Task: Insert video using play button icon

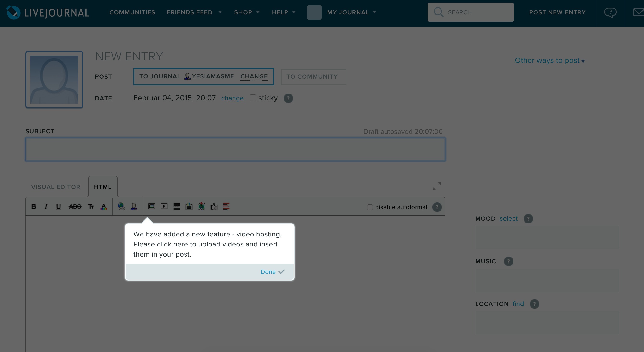Action: click(x=164, y=206)
